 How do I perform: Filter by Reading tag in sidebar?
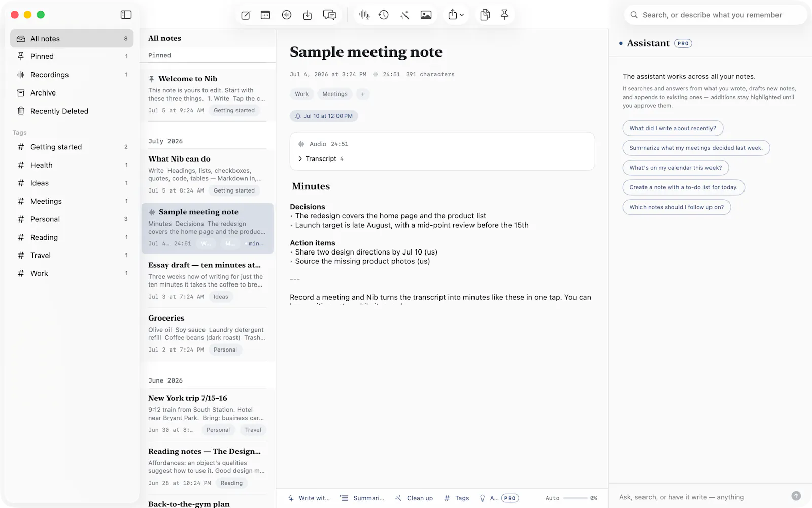click(72, 237)
